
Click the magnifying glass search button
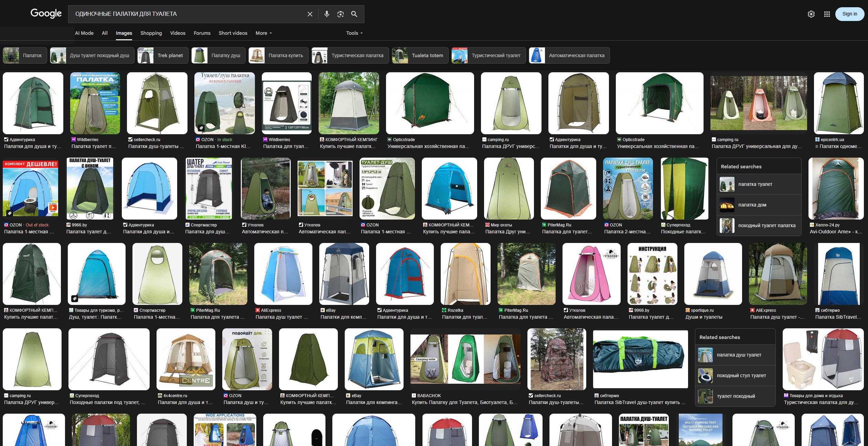[x=354, y=14]
